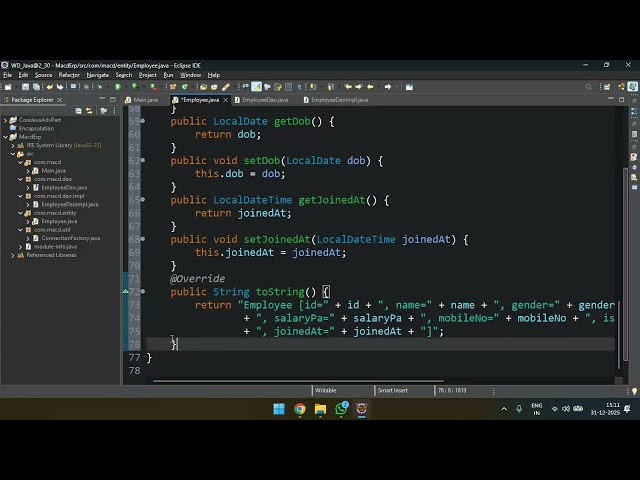The image size is (640, 480).
Task: Click the Open Task folder icon
Action: [214, 87]
